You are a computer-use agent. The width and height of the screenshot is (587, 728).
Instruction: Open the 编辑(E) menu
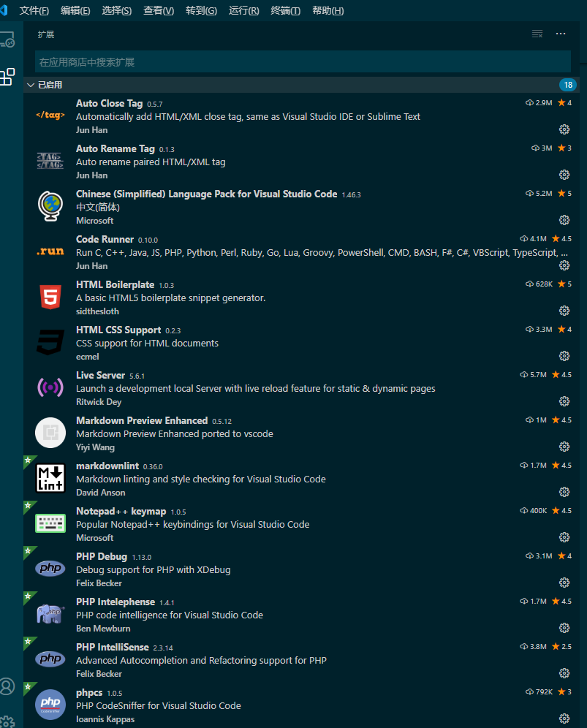coord(75,11)
